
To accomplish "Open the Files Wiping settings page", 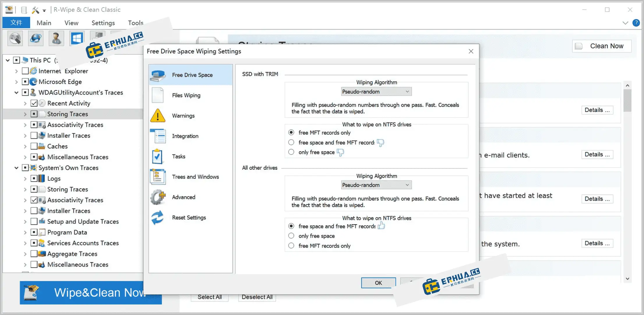I will coord(190,95).
